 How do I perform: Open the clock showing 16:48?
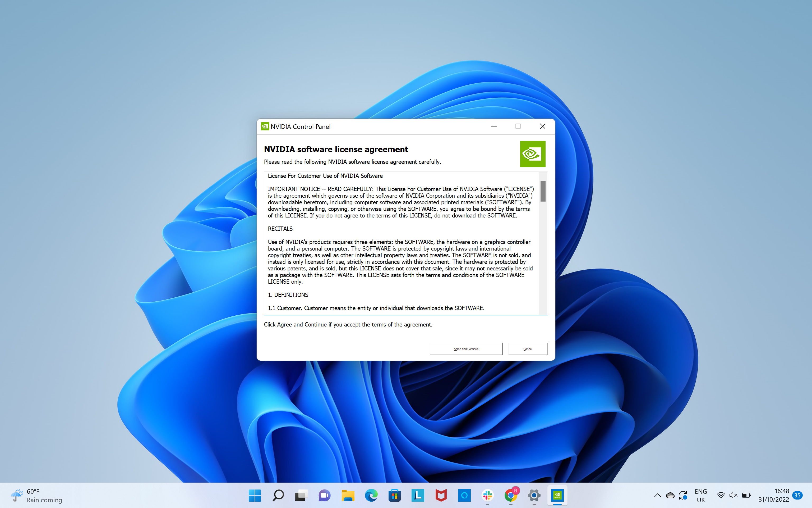pos(774,495)
